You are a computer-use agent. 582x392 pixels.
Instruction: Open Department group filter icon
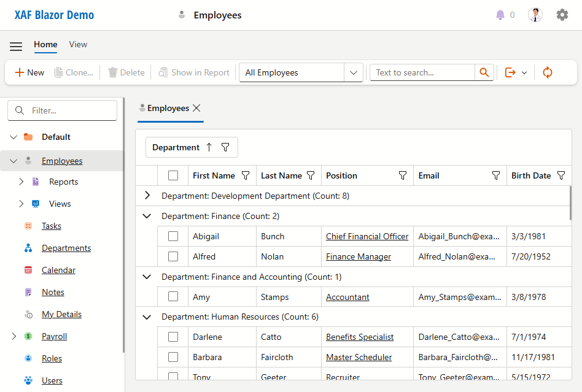click(225, 147)
